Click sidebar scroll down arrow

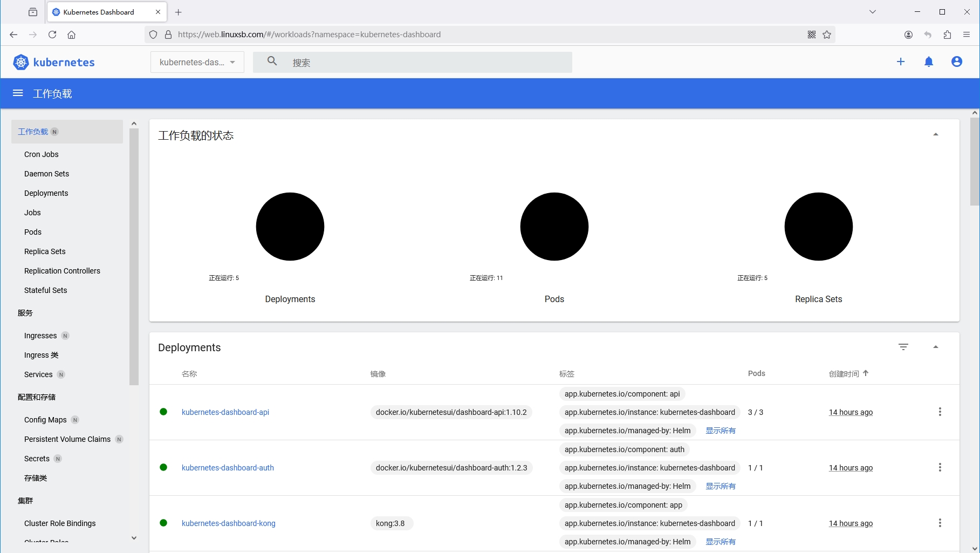(x=134, y=538)
